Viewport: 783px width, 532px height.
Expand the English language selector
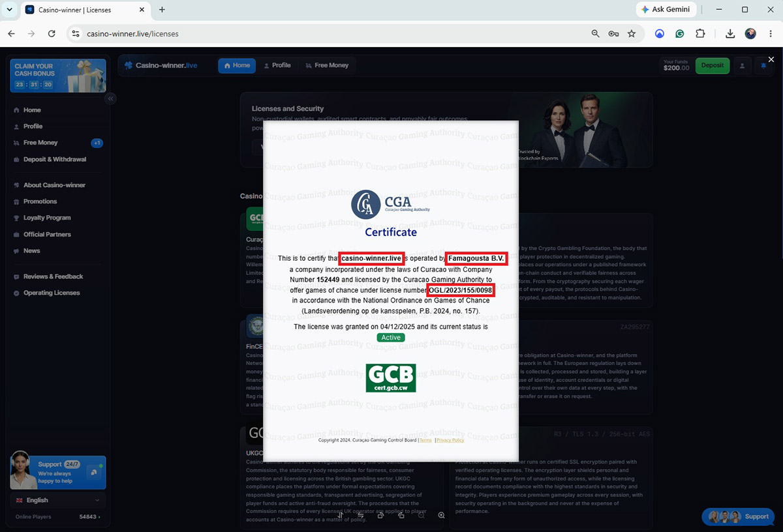pyautogui.click(x=57, y=500)
